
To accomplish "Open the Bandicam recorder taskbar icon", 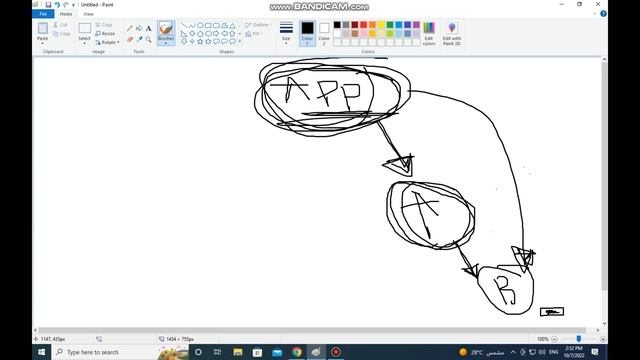I will pyautogui.click(x=336, y=352).
